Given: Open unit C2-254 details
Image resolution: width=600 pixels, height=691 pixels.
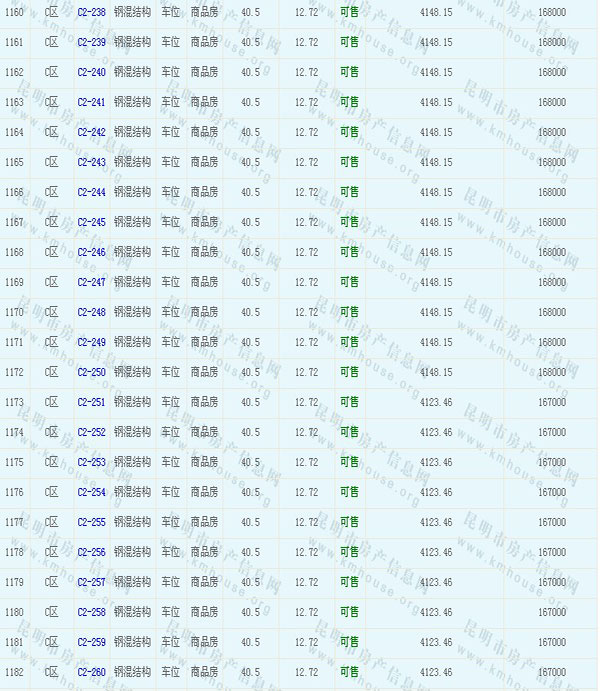Looking at the screenshot, I should click(91, 492).
